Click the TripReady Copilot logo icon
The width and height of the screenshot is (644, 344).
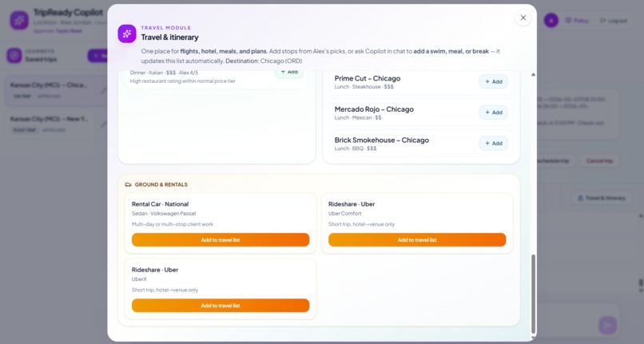click(19, 20)
